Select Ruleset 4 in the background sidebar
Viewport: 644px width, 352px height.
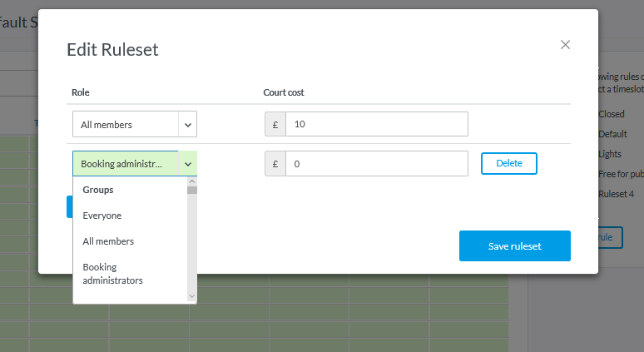[x=616, y=194]
